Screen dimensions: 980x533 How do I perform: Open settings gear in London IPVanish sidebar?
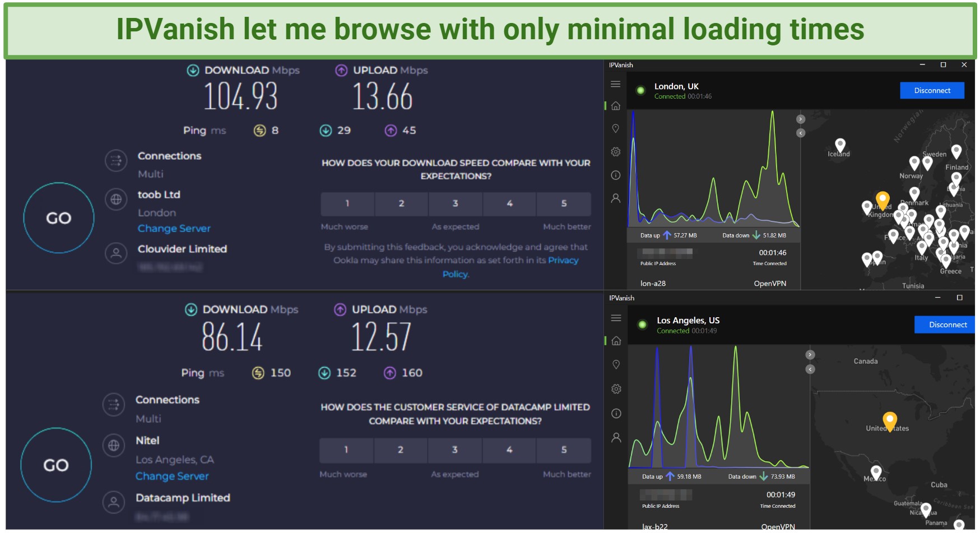(x=615, y=152)
